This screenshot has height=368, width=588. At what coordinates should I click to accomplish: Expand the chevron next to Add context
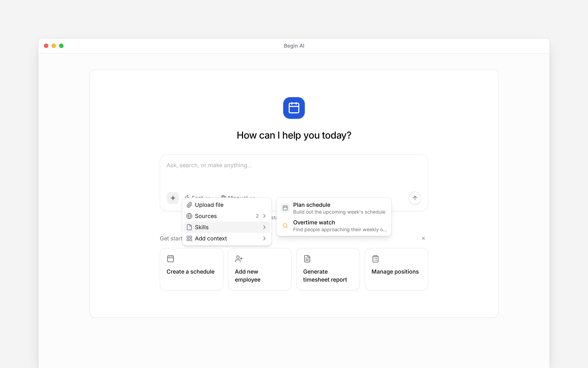pyautogui.click(x=264, y=239)
